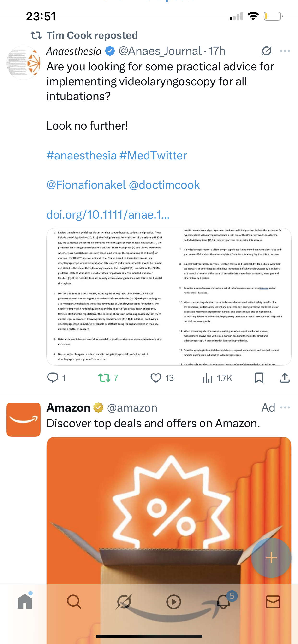The width and height of the screenshot is (298, 644).
Task: Open the video play tab
Action: 173,602
